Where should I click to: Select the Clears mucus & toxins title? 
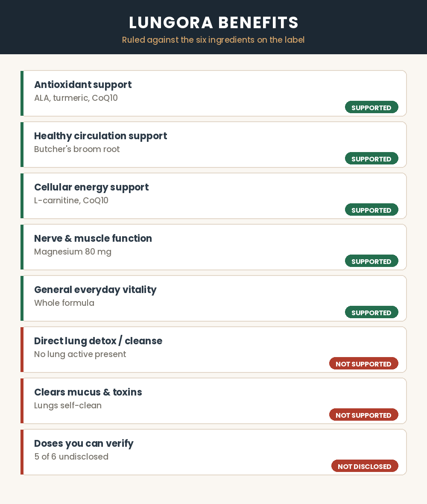coord(88,392)
